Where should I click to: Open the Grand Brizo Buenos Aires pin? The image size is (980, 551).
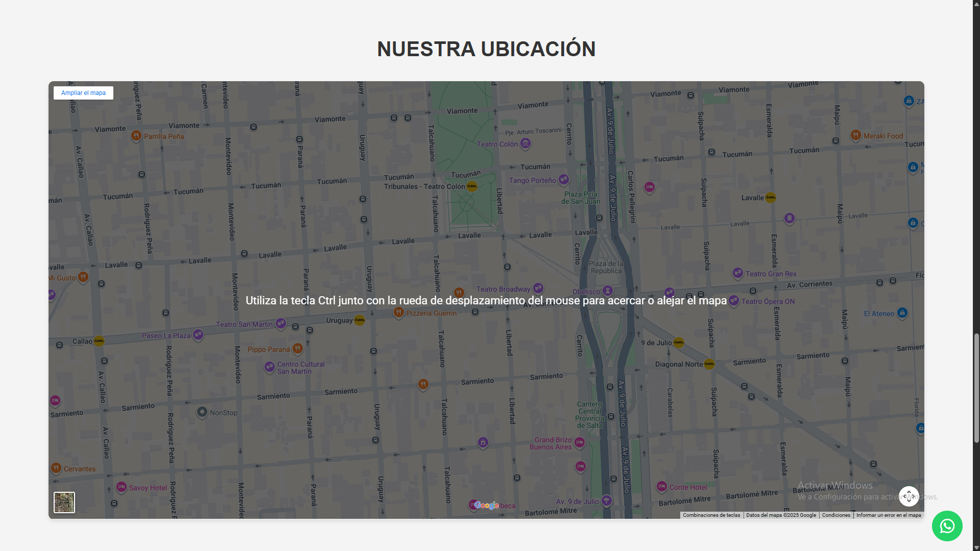579,442
